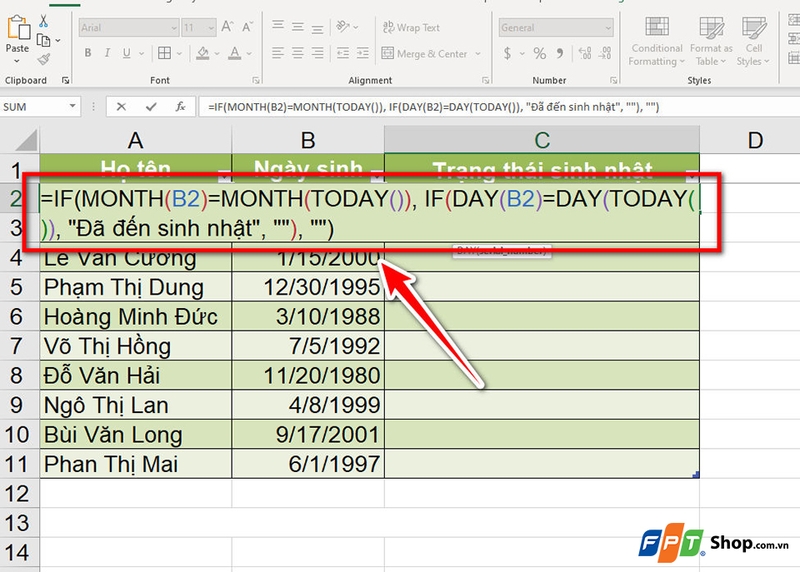Apply Percent Style

539,53
